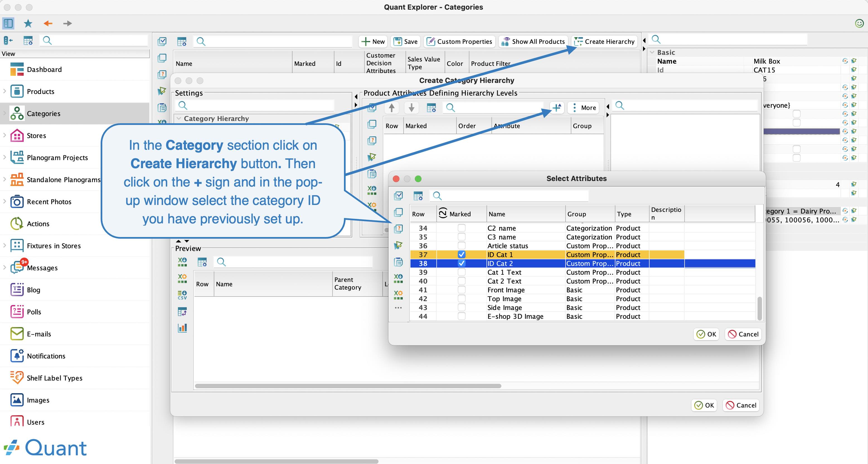The height and width of the screenshot is (464, 868).
Task: Click the plus add-attribute icon
Action: pyautogui.click(x=557, y=108)
